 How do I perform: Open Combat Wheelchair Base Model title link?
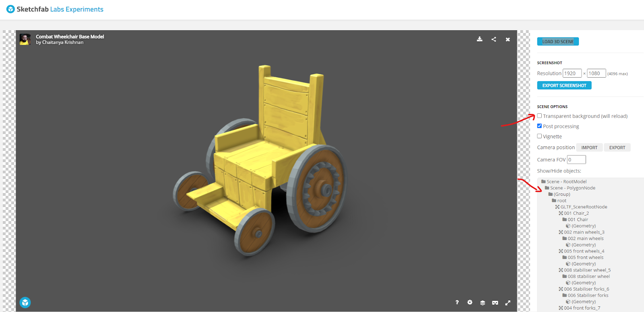click(70, 37)
